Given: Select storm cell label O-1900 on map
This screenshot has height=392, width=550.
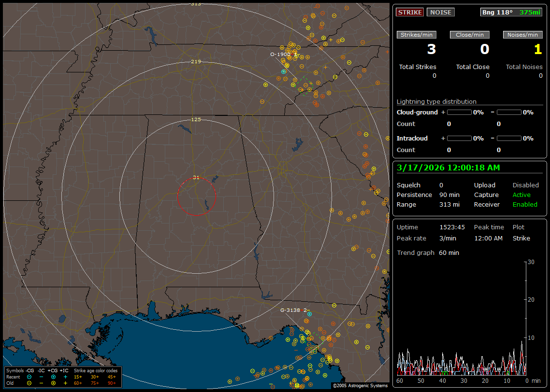Looking at the screenshot, I should (280, 54).
